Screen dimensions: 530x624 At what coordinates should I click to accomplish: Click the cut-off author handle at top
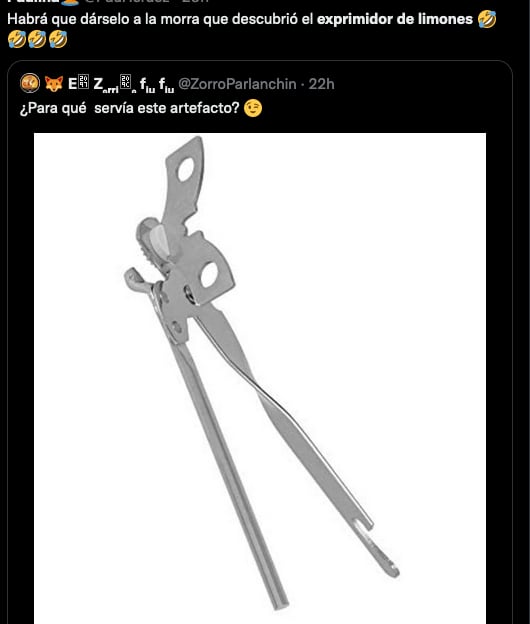[129, 2]
